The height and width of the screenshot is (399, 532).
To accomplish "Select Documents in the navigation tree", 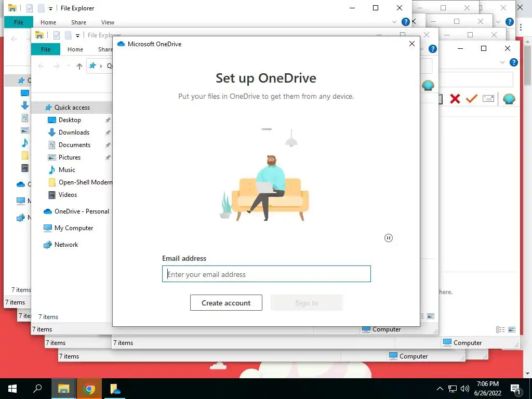I will coord(74,145).
